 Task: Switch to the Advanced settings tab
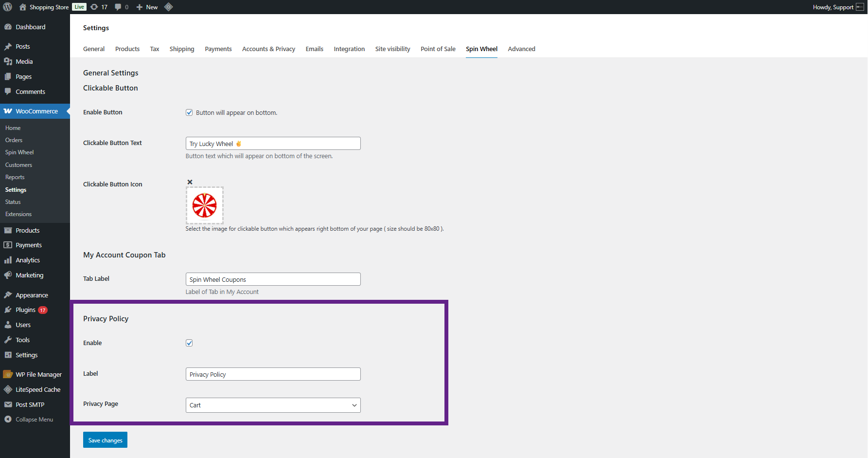(521, 49)
